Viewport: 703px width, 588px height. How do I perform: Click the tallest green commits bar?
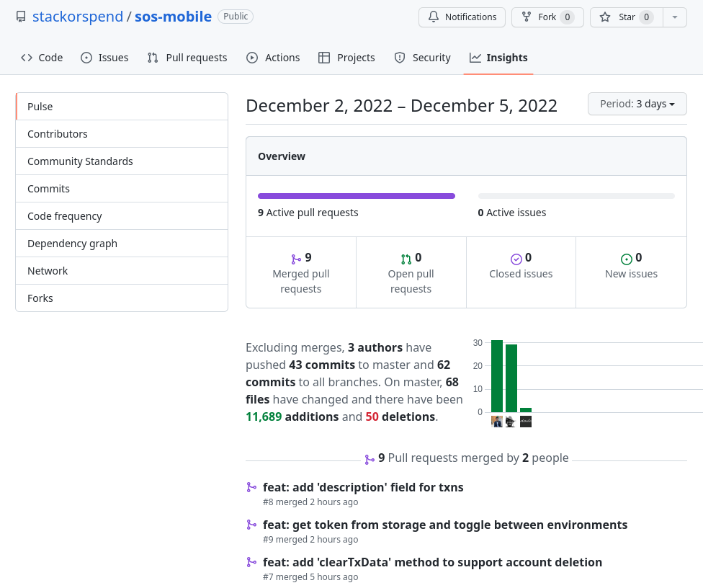[x=497, y=375]
